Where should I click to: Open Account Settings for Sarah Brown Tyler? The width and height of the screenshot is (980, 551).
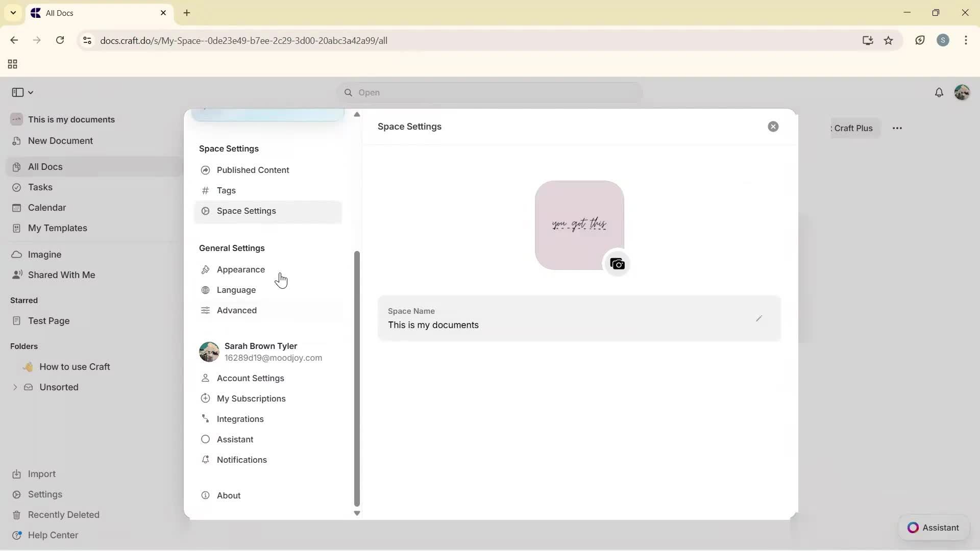point(250,378)
